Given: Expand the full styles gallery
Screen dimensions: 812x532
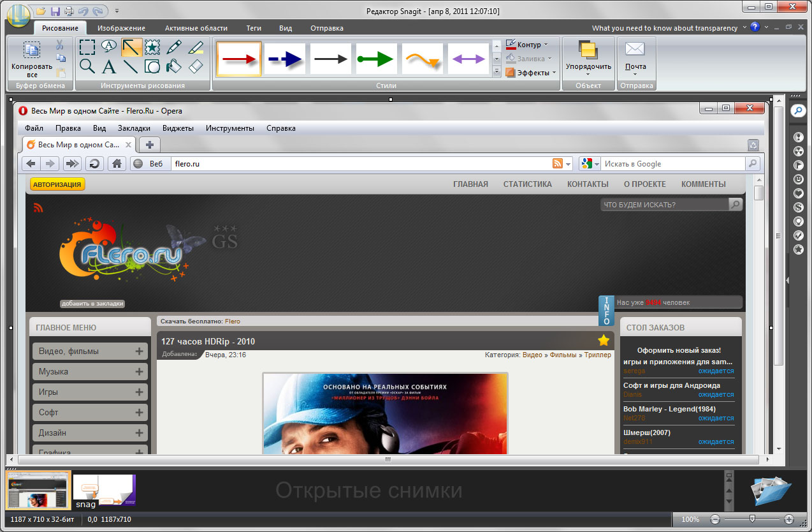Looking at the screenshot, I should coord(497,71).
